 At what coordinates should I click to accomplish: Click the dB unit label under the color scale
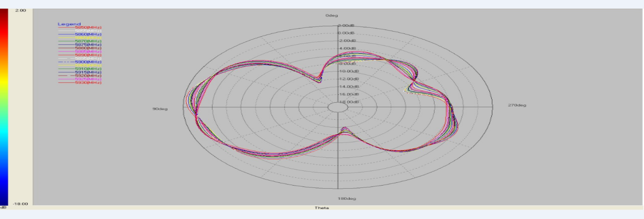(4, 208)
